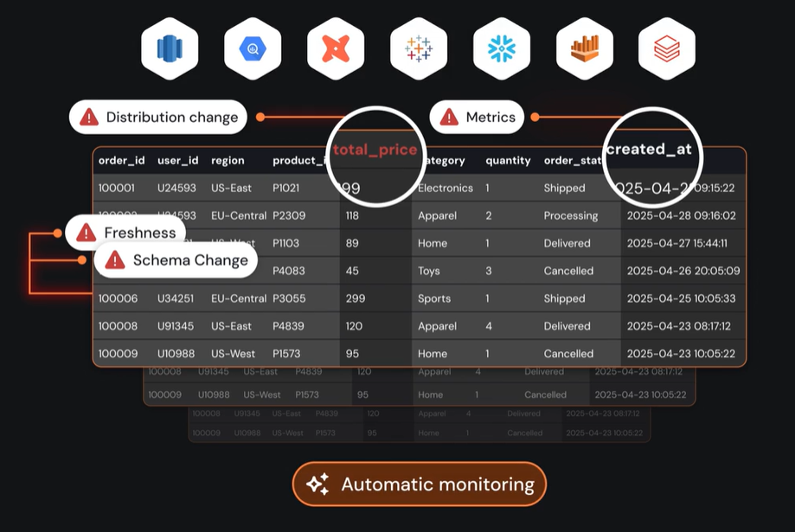Viewport: 795px width, 532px height.
Task: Click the magnified total_price column header
Action: coord(375,150)
